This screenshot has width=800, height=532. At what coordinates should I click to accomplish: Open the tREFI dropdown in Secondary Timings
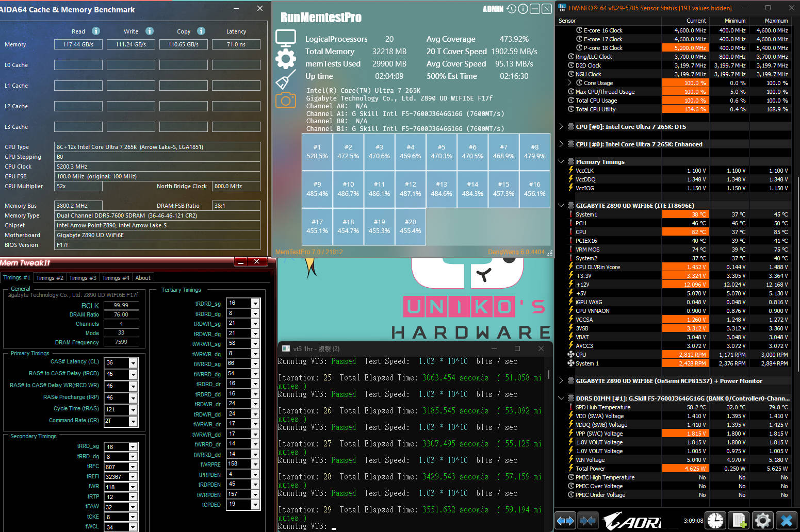(x=133, y=477)
